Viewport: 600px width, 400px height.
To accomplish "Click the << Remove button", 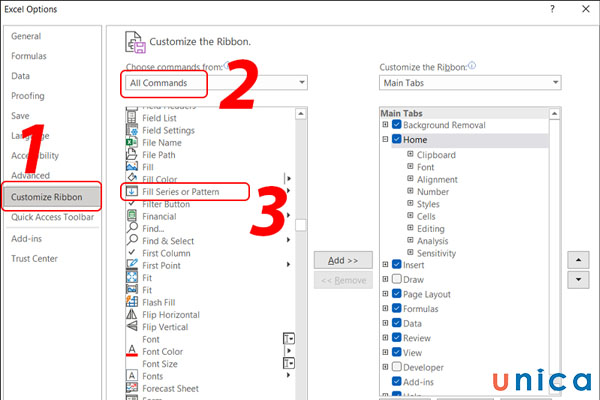I will coord(343,281).
